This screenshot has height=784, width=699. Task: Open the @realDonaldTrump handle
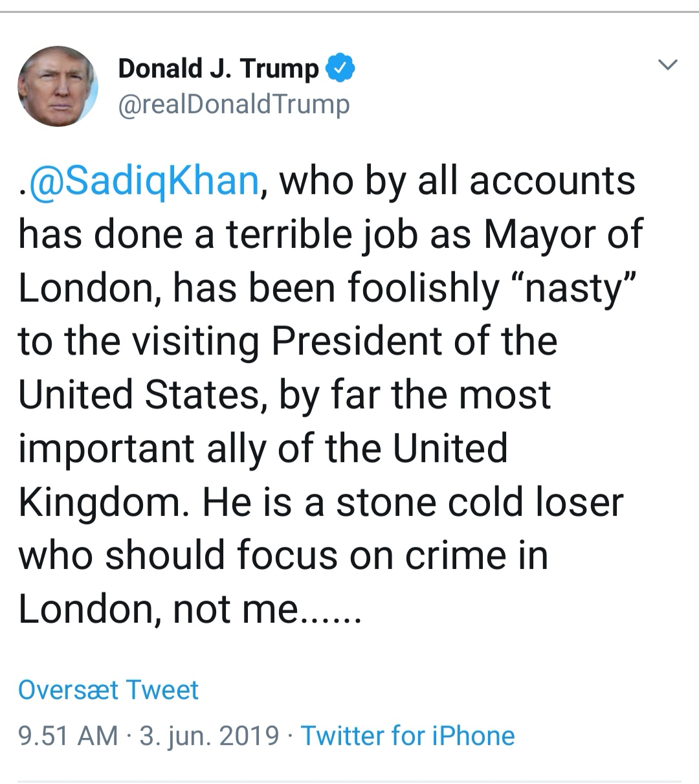tap(234, 104)
